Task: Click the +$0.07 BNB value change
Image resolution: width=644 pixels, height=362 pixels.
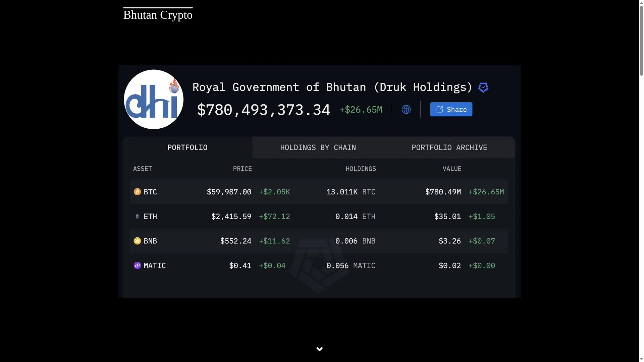Action: 482,241
